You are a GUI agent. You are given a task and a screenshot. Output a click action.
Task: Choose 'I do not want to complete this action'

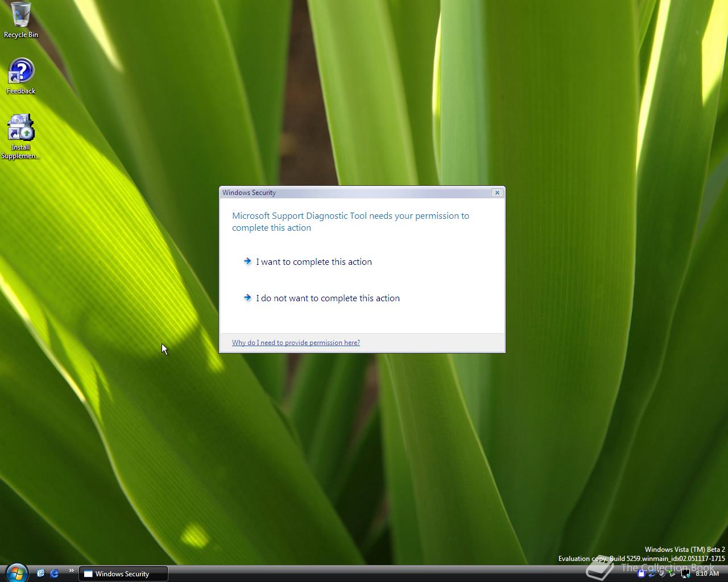pyautogui.click(x=328, y=298)
